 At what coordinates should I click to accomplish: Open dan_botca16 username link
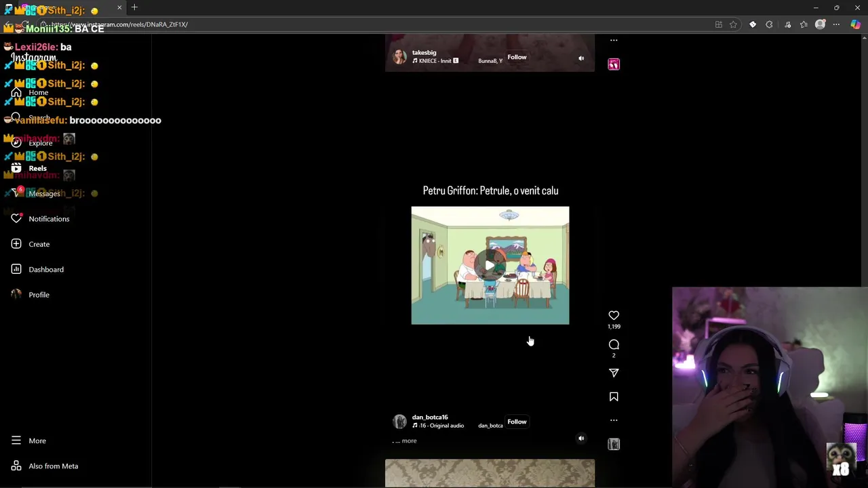pyautogui.click(x=430, y=417)
